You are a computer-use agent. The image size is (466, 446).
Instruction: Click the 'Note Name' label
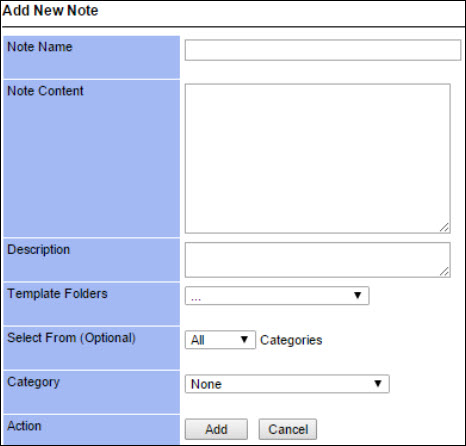[x=40, y=47]
